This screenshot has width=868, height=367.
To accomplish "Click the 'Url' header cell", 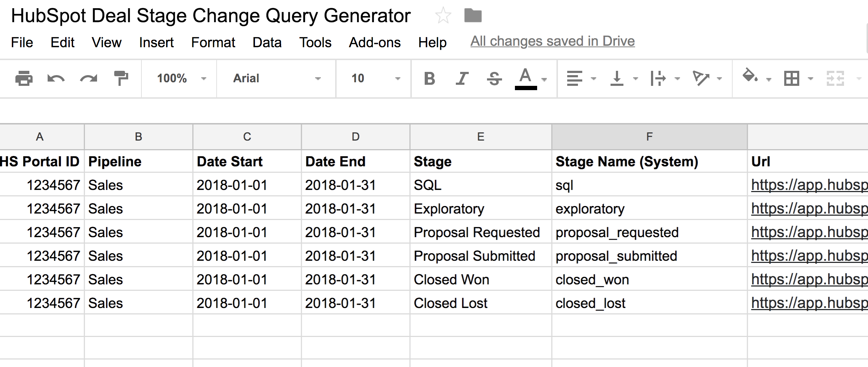I will coord(808,161).
